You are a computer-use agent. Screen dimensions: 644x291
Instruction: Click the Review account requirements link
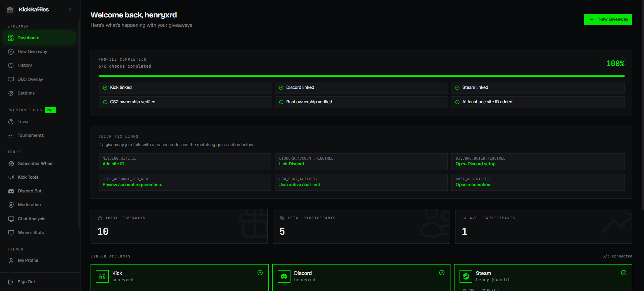(132, 185)
